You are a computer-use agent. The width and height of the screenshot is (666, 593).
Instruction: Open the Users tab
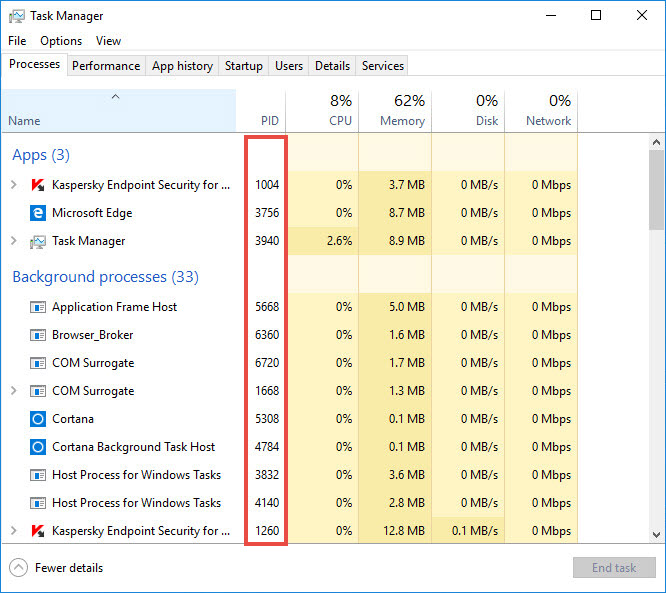click(x=289, y=66)
